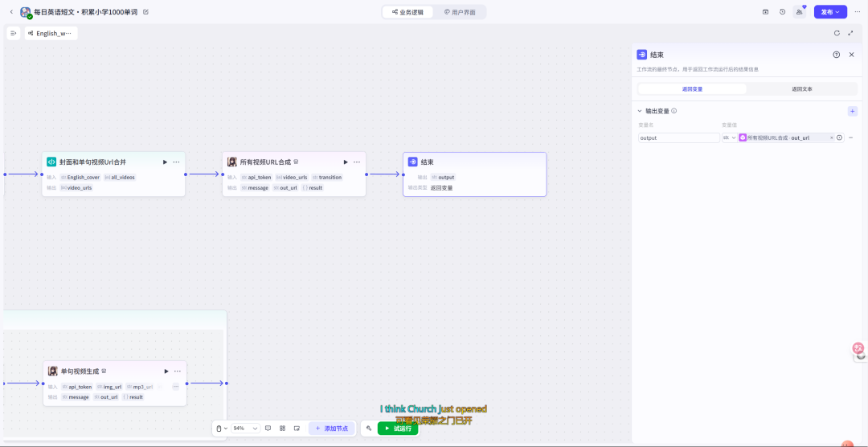Show help for 结束 node panel
The width and height of the screenshot is (868, 447).
click(x=837, y=55)
